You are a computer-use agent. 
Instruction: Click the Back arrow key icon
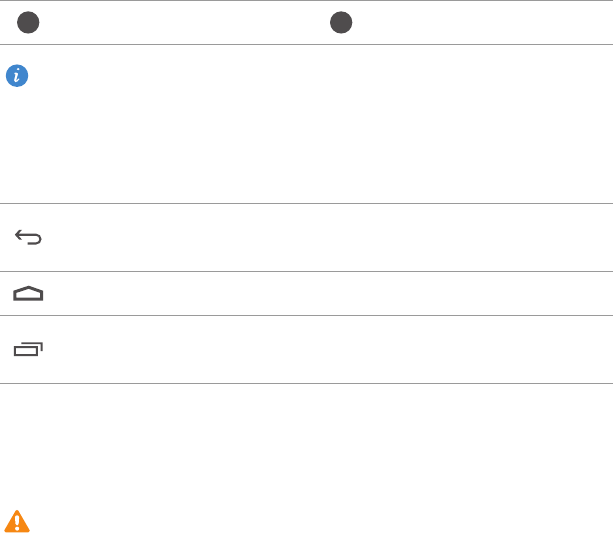pyautogui.click(x=29, y=238)
